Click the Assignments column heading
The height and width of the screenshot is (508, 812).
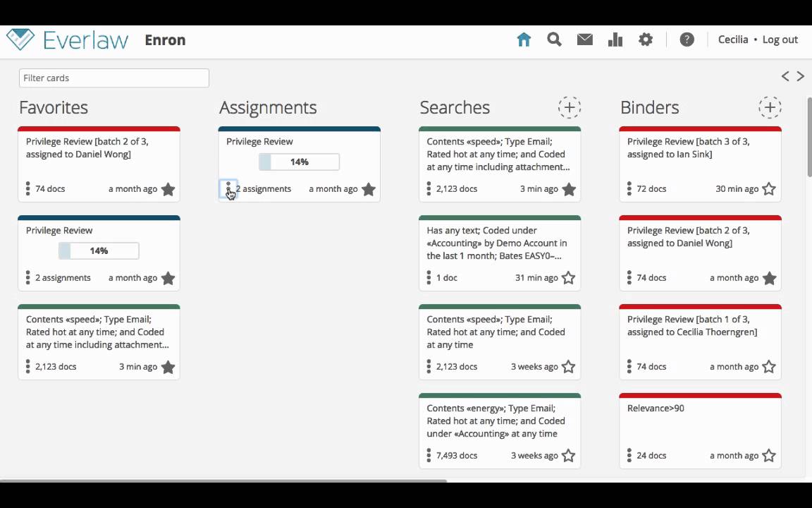coord(268,107)
